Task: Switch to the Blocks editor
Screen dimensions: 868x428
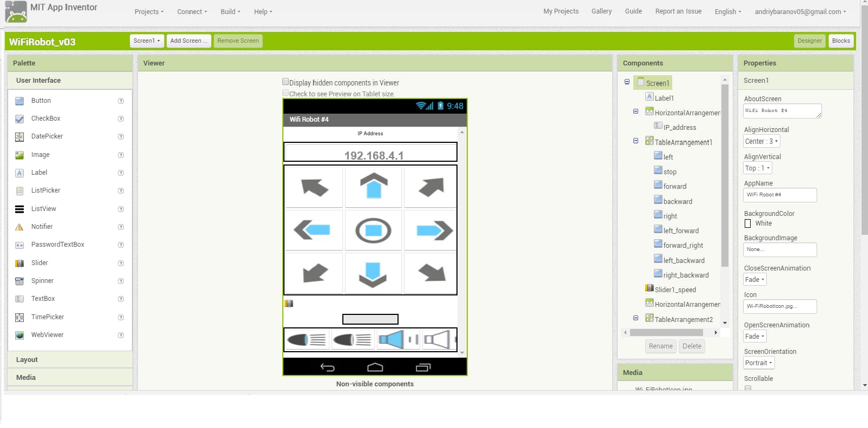Action: [841, 41]
